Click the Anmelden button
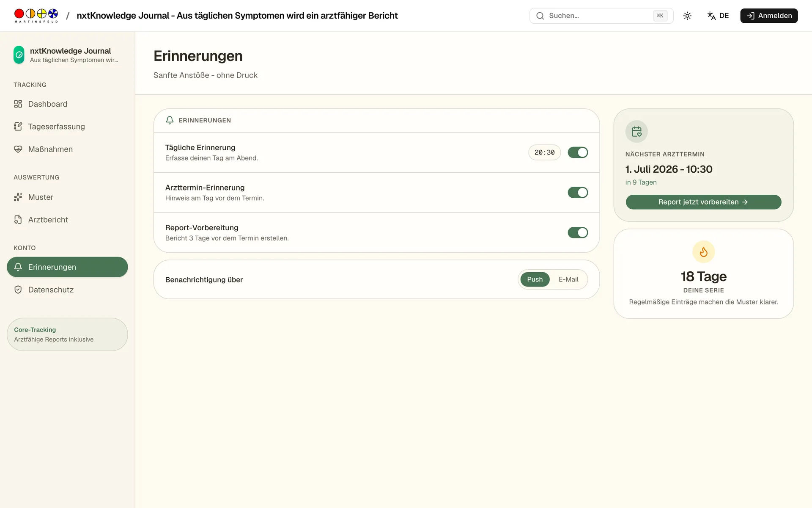 tap(769, 16)
